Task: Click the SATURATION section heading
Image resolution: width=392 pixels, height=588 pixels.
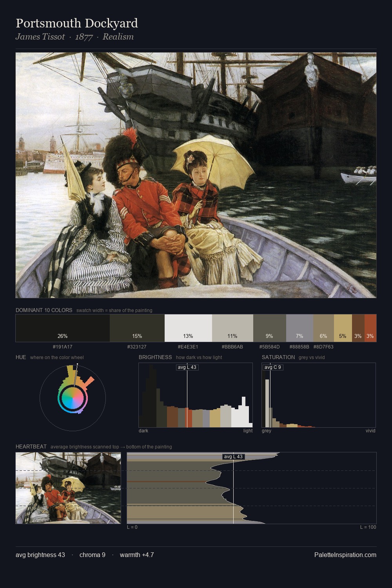Action: (x=278, y=357)
